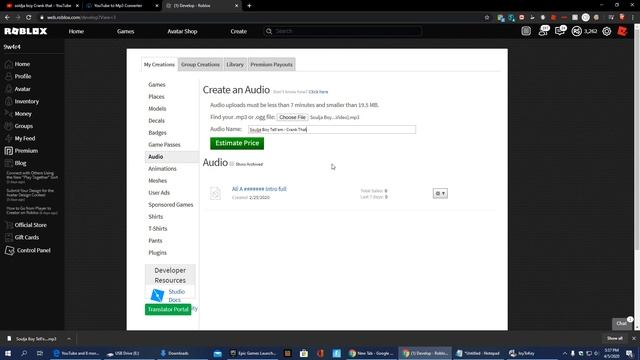640x360 pixels.
Task: Open the Roblox settings gear icon
Action: tap(607, 31)
